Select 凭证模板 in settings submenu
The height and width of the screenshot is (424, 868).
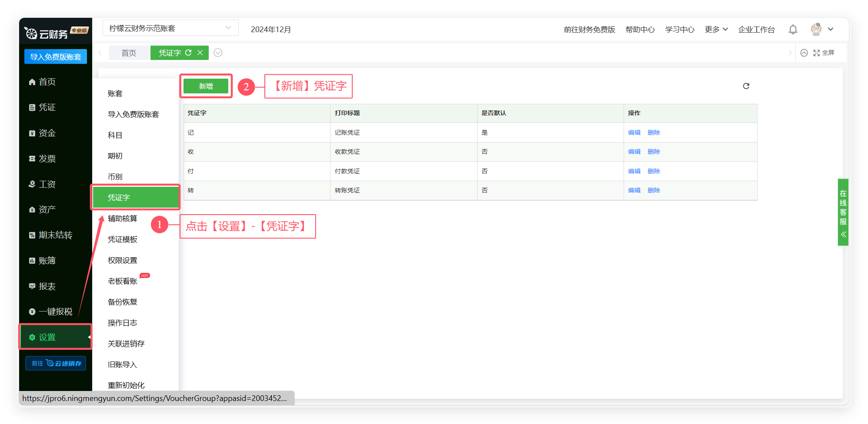click(x=122, y=239)
